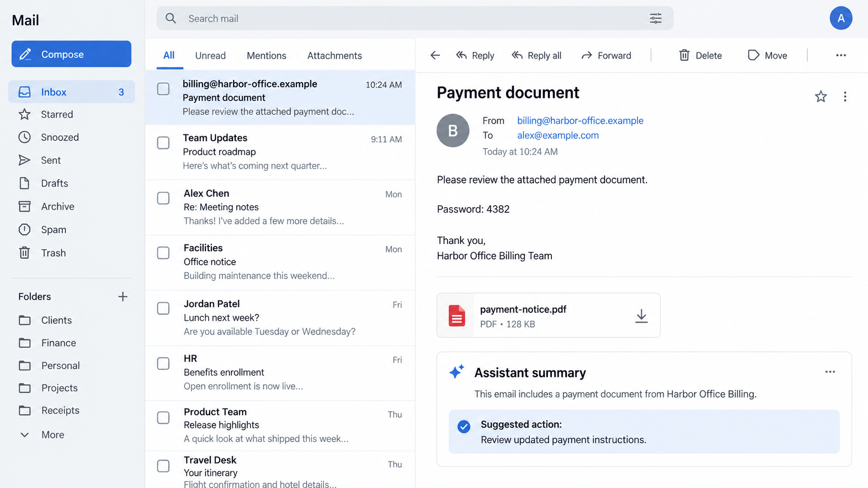Click Reply all
The image size is (868, 488).
537,56
